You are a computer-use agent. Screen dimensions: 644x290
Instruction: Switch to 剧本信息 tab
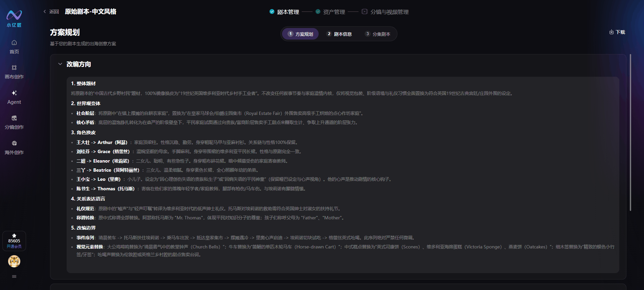point(339,34)
